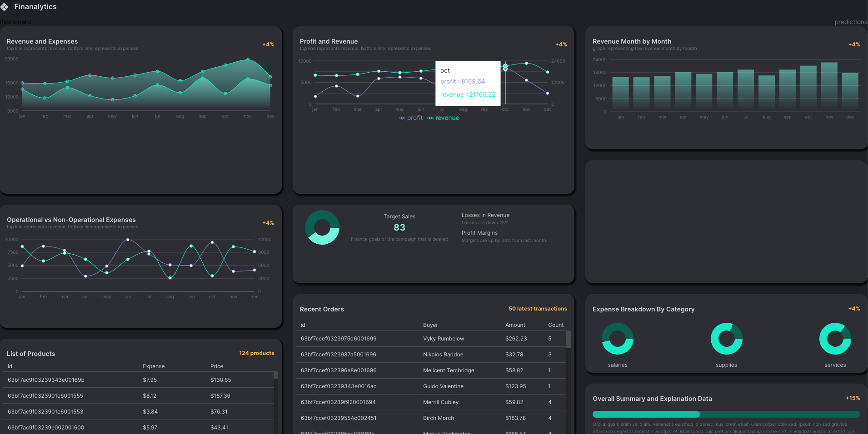The width and height of the screenshot is (868, 434).
Task: Click the List of Products scrollbar
Action: (275, 375)
